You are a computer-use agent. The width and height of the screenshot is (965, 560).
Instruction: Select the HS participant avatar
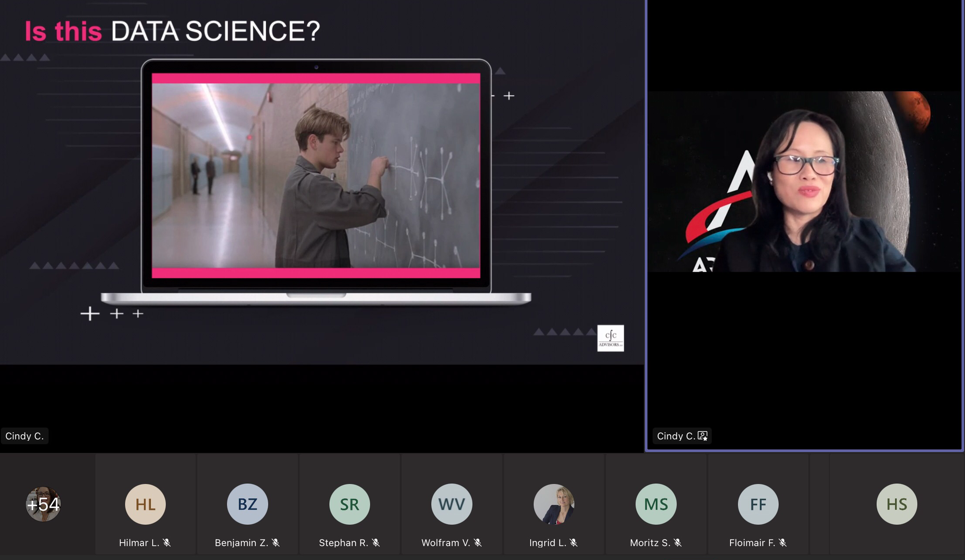pyautogui.click(x=897, y=504)
